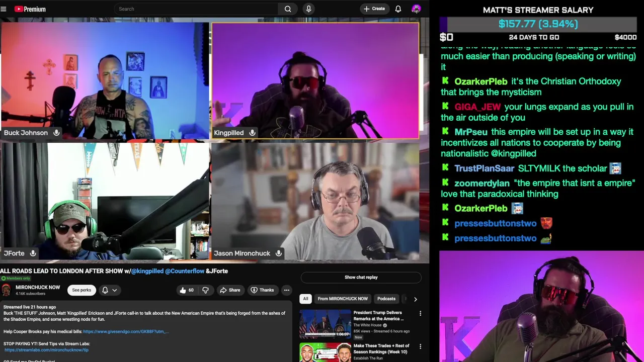
Task: Click the Thanks button
Action: click(x=262, y=290)
